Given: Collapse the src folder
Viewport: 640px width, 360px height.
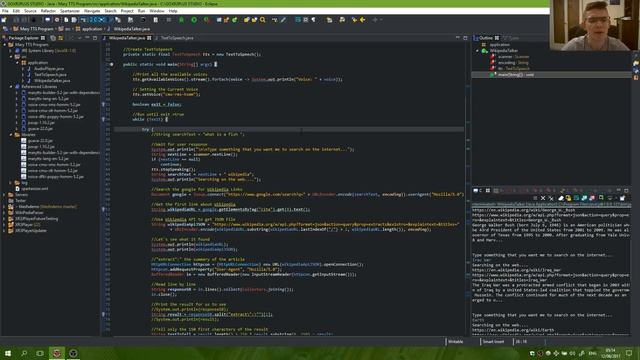Looking at the screenshot, I should [11, 57].
